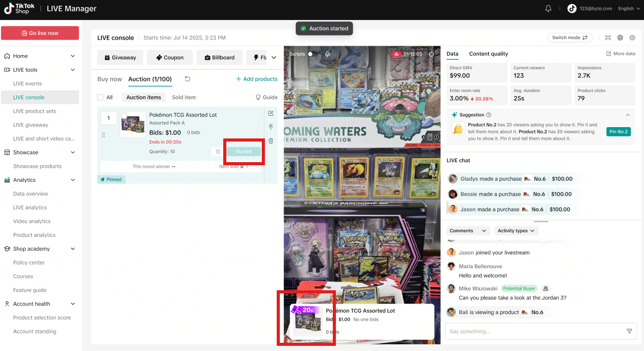Go to Product analytics in sidebar
Viewport: 644px width, 351px height.
click(34, 235)
